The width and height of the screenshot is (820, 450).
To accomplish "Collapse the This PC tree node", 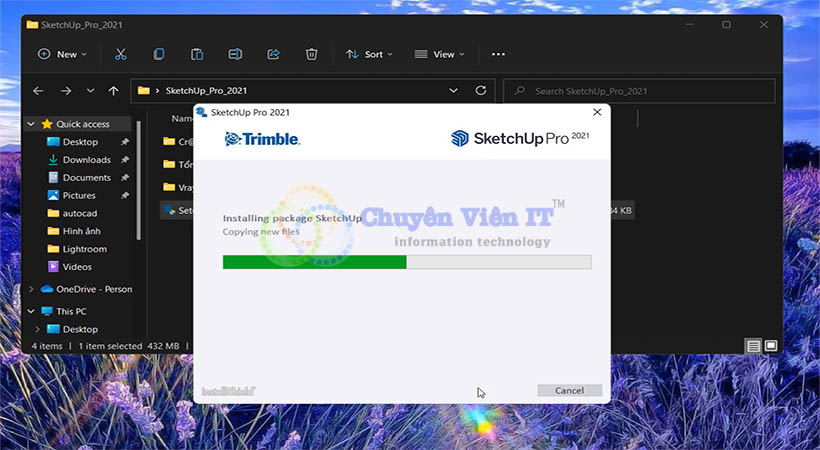I will coord(31,311).
